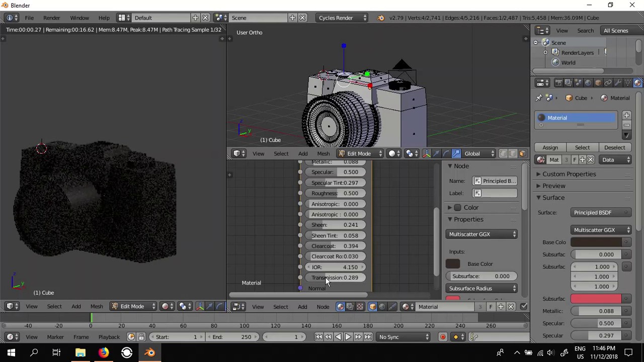
Task: Toggle Use Nodes checkbox in node editor header
Action: pyautogui.click(x=524, y=307)
